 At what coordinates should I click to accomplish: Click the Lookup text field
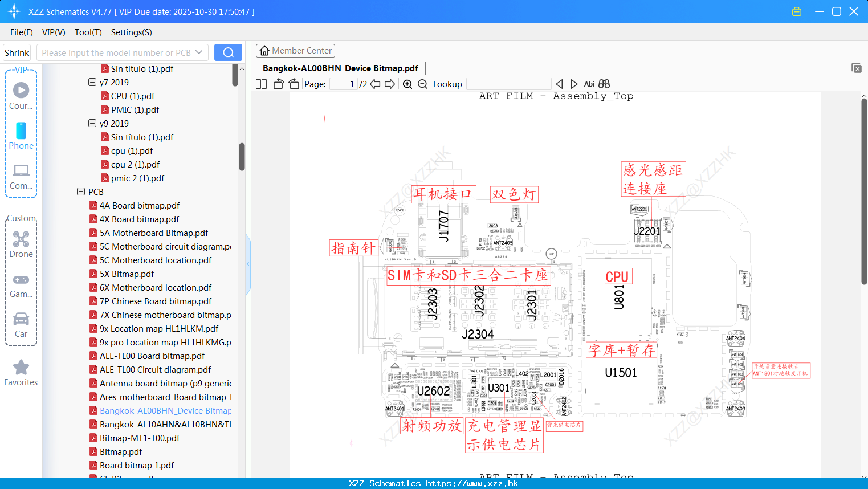[508, 84]
